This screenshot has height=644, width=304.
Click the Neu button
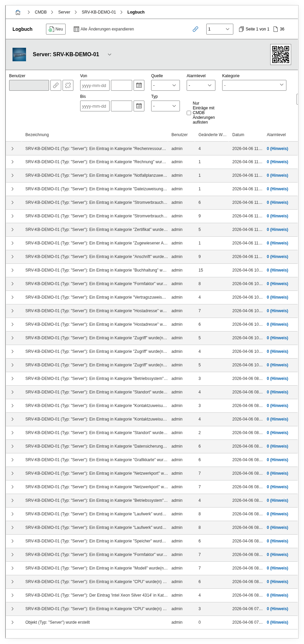(x=56, y=29)
